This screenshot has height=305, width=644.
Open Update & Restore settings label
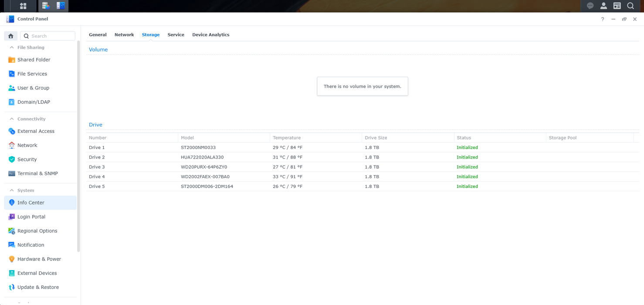[x=38, y=287]
